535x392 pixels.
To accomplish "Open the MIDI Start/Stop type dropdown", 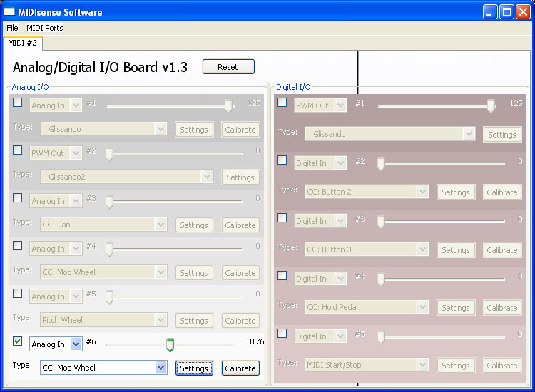I will tap(367, 365).
